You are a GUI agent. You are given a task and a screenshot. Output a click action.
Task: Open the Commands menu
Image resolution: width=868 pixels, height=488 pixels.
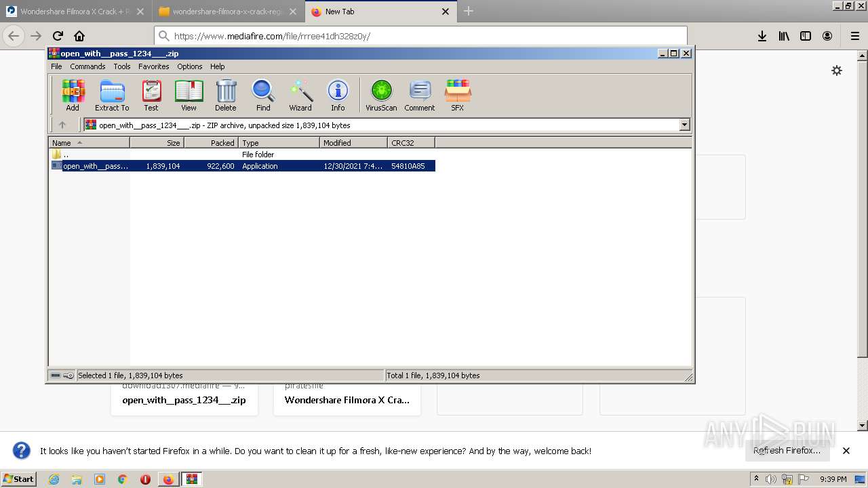(87, 66)
